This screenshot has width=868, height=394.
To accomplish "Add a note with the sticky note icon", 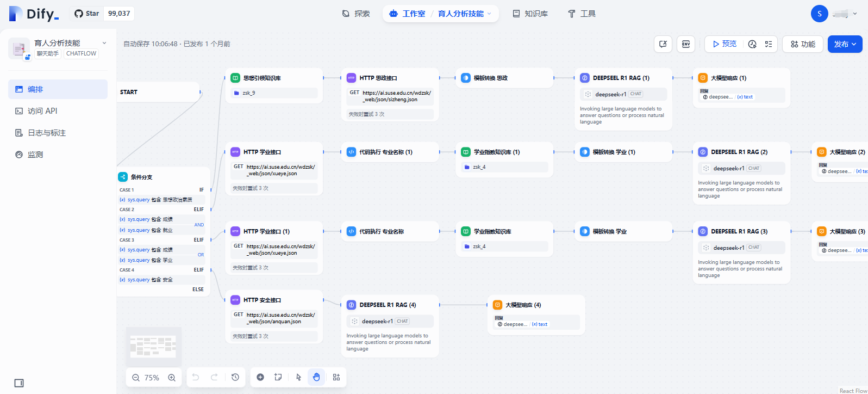I will tap(278, 377).
